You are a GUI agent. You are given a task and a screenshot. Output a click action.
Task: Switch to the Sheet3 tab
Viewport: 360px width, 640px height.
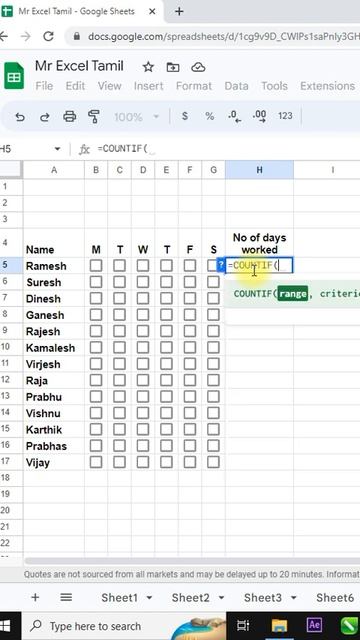coord(263,598)
